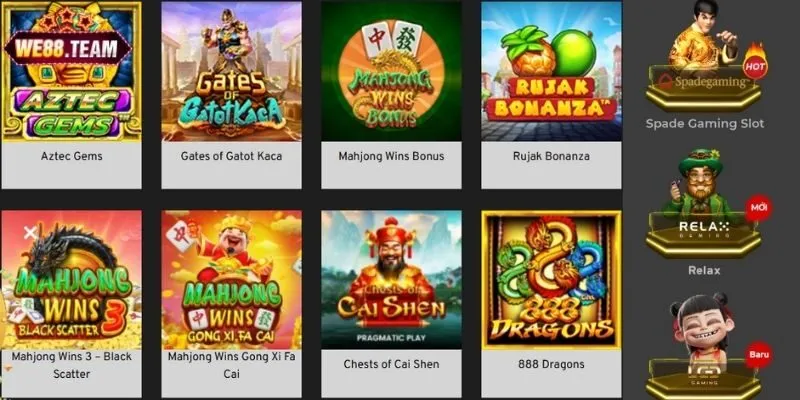Screen dimensions: 800x400
Task: Click the Rujak Bonanza title label
Action: click(552, 156)
